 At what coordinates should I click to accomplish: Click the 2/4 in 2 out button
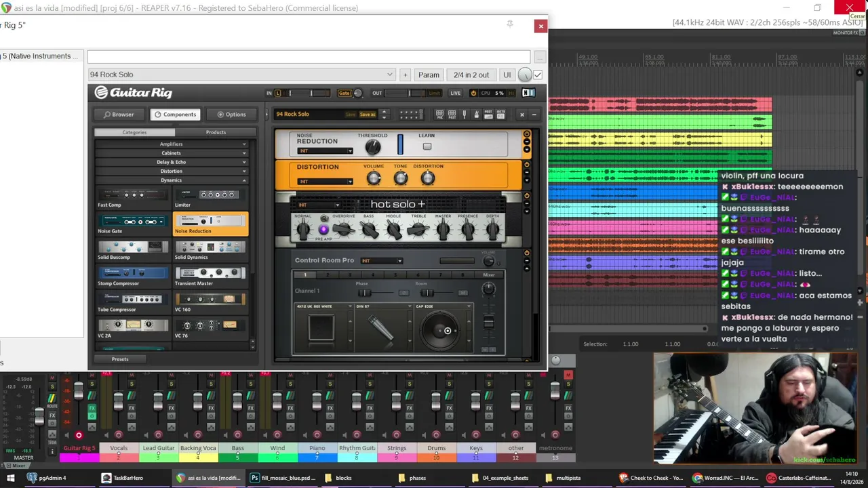click(471, 75)
